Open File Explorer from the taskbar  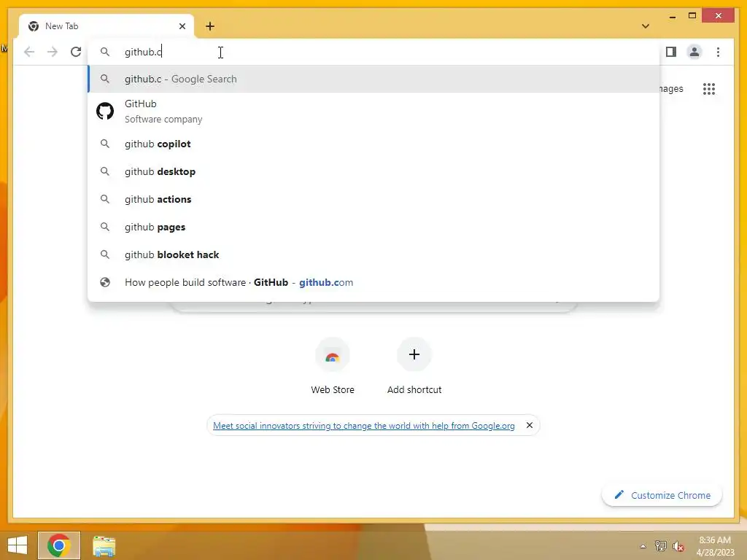point(104,545)
